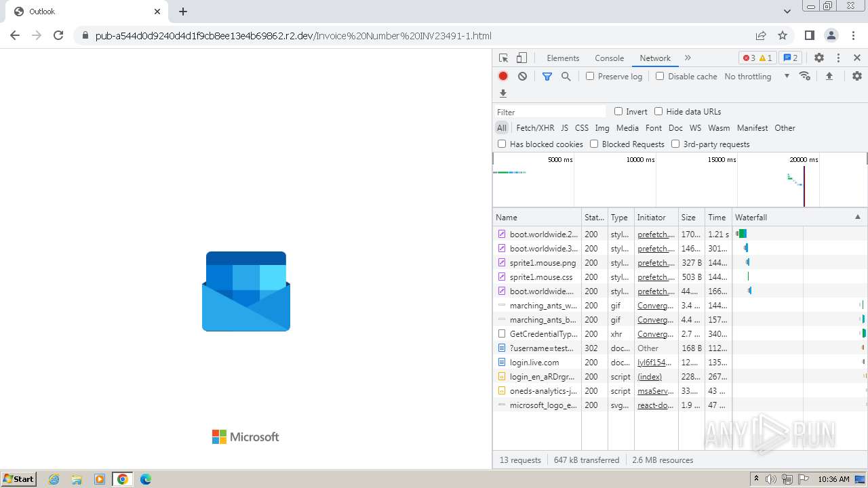Bookmark this page with the star
868x488 pixels.
[x=783, y=35]
